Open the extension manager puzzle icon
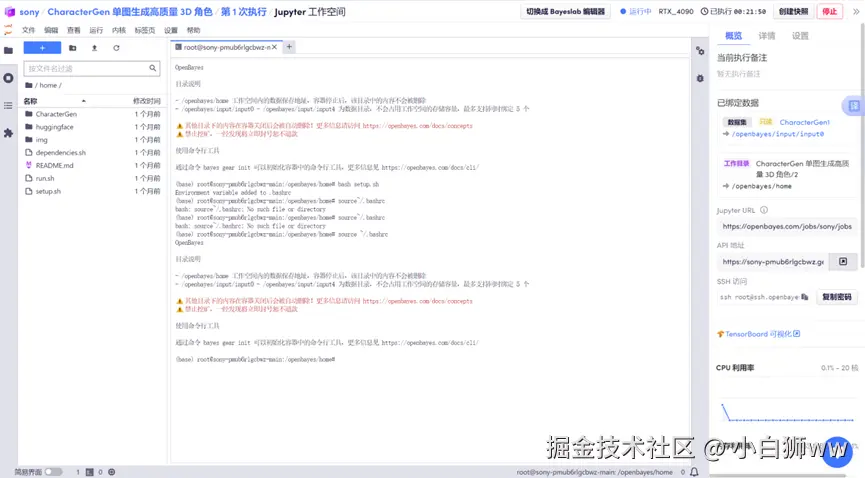 point(8,133)
